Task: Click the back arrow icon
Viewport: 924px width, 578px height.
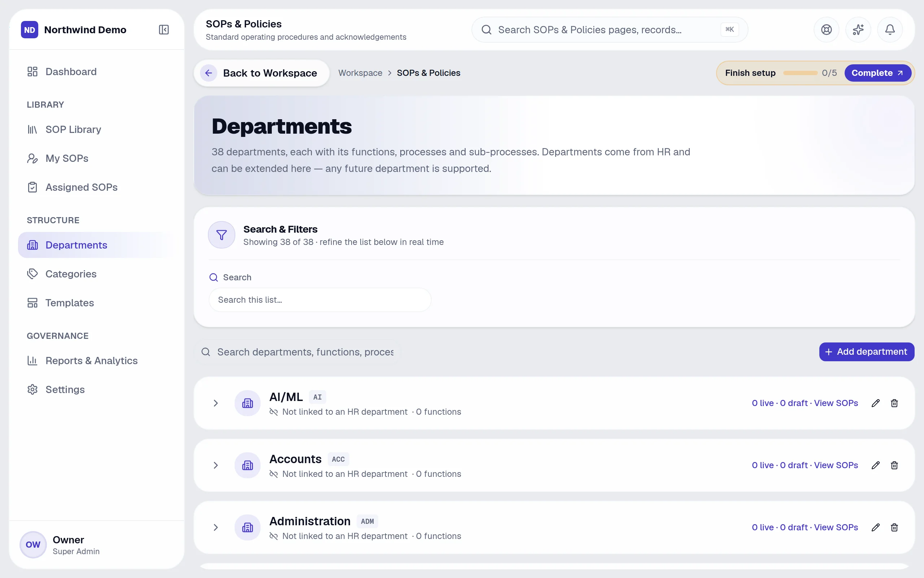Action: (209, 73)
